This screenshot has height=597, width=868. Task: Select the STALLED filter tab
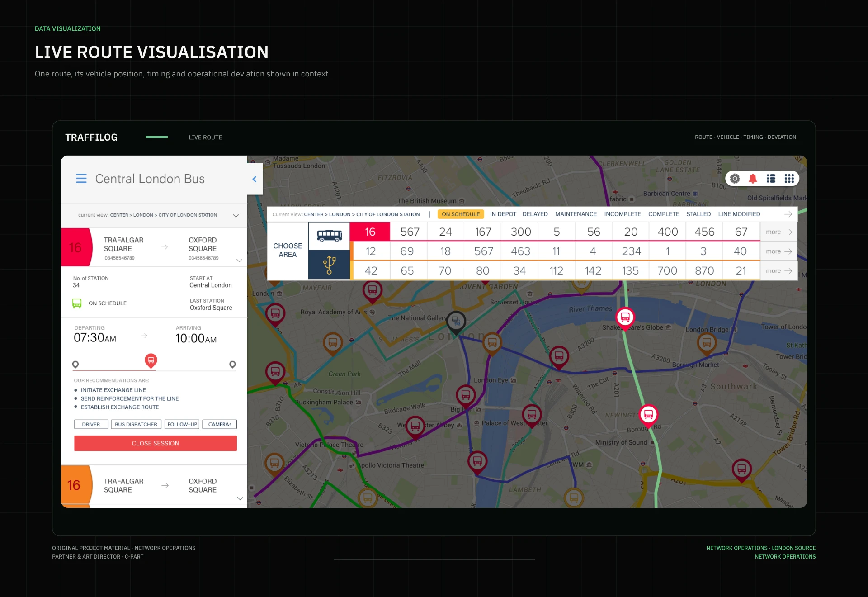(698, 214)
